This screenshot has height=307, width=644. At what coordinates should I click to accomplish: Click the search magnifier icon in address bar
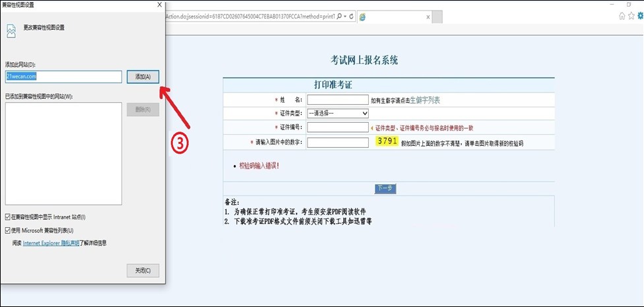pos(338,16)
